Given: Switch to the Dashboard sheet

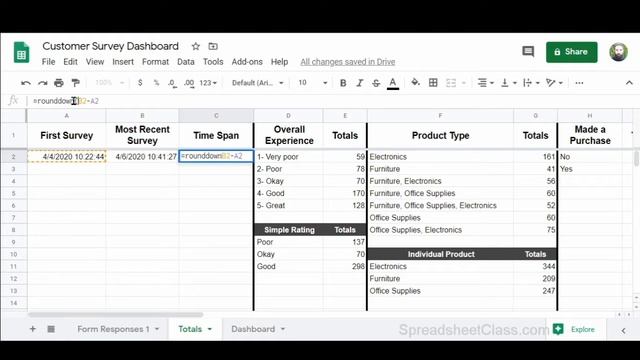Looking at the screenshot, I should 253,329.
